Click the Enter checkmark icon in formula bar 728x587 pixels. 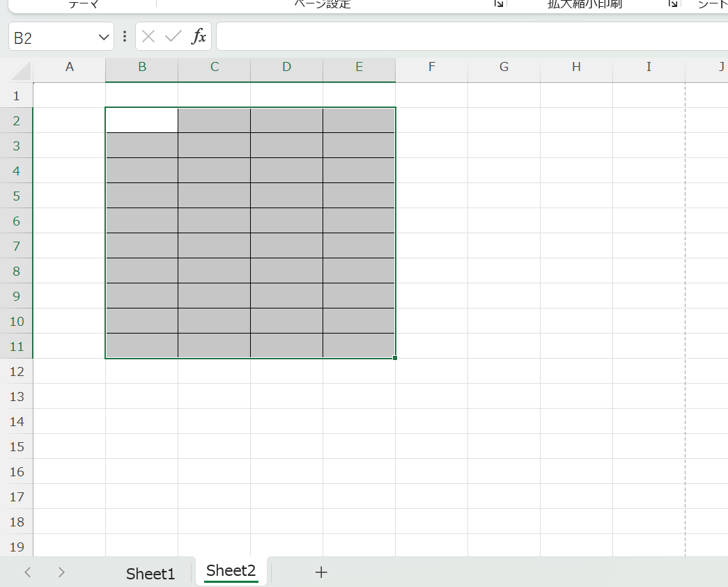pyautogui.click(x=173, y=37)
